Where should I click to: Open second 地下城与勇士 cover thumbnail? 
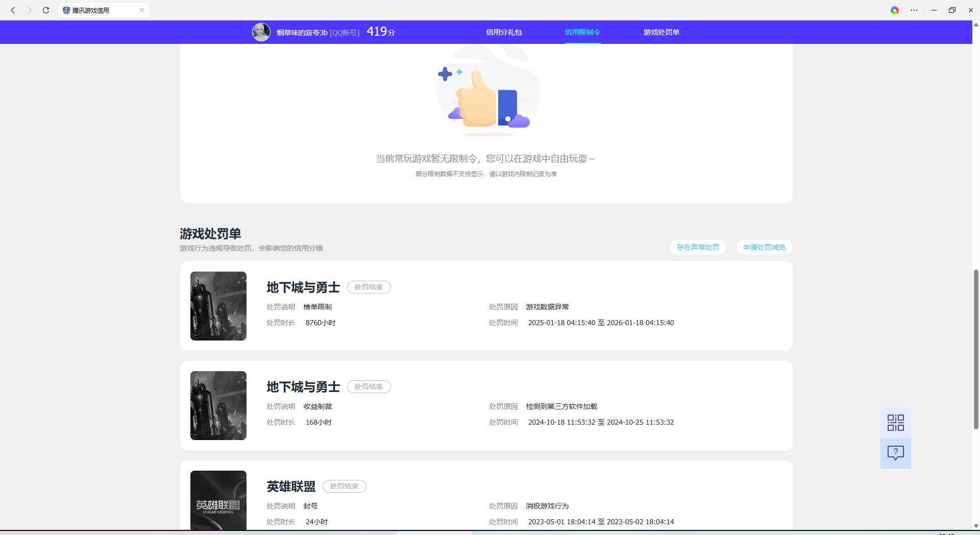[218, 405]
